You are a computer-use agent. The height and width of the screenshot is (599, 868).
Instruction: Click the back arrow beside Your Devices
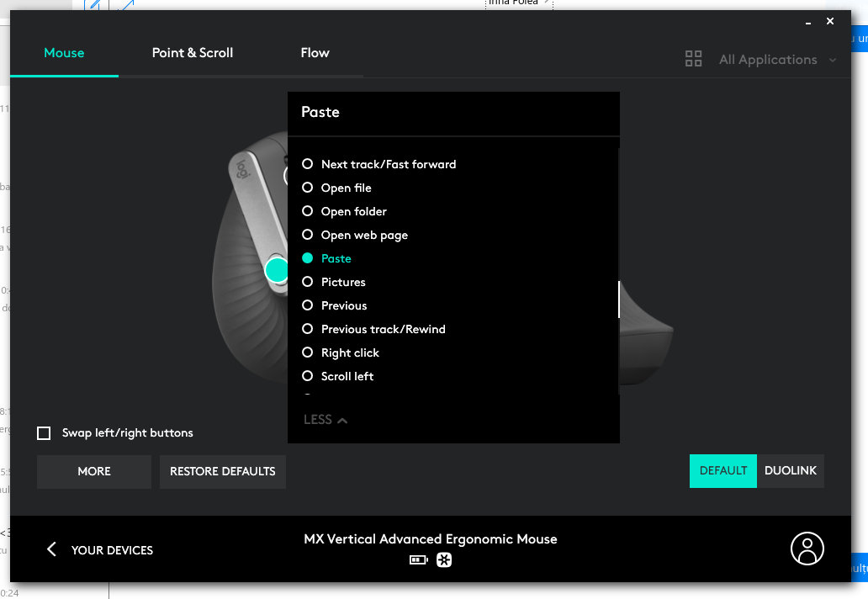51,549
